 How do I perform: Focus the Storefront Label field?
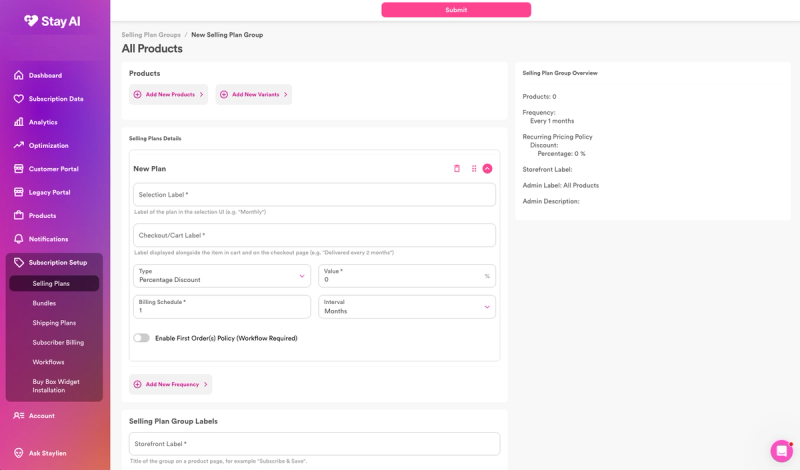point(314,444)
